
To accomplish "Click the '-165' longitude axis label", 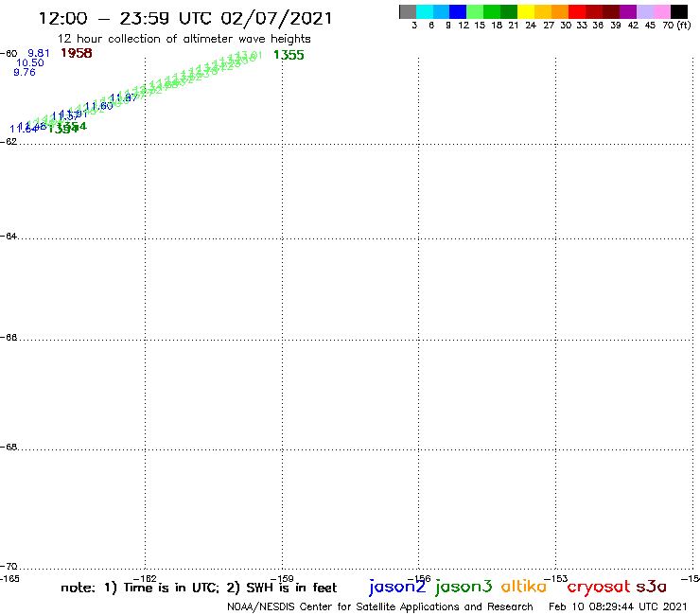I will coord(9,579).
